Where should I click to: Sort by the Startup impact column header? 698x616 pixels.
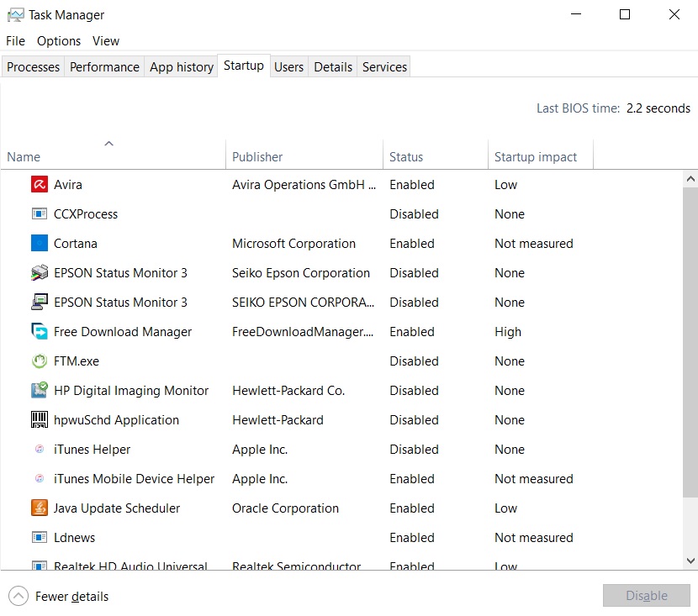coord(541,154)
